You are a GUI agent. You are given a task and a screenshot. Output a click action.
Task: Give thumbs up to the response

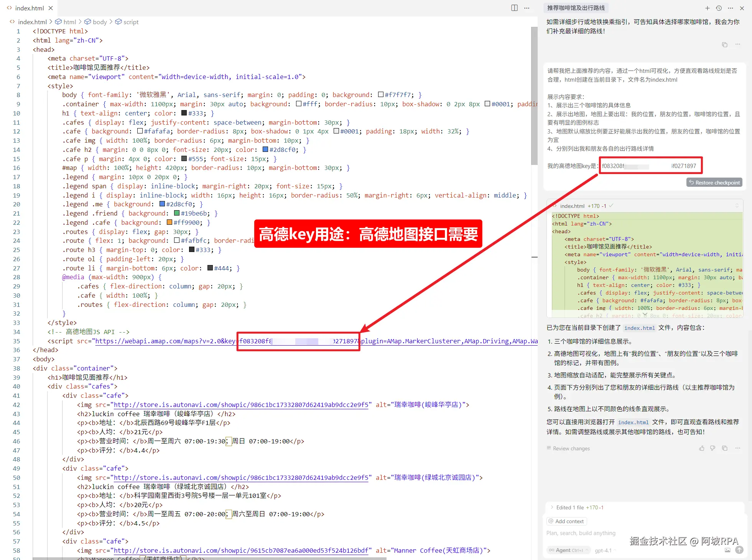[701, 448]
